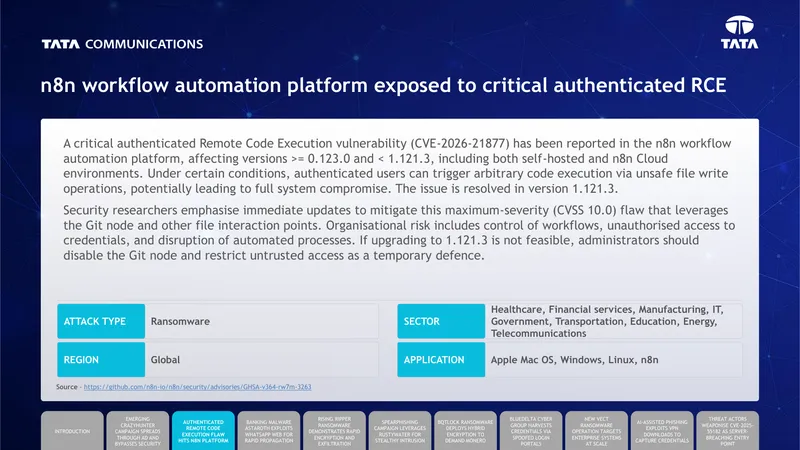
Task: Go to the Introduction tab
Action: [x=72, y=431]
